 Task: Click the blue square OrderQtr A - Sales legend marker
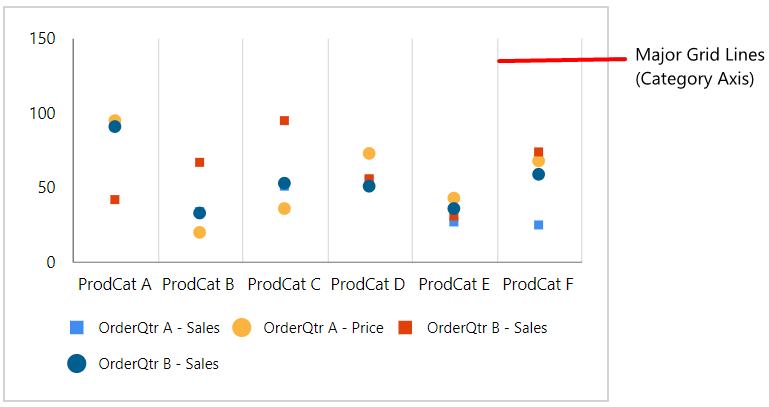(77, 328)
